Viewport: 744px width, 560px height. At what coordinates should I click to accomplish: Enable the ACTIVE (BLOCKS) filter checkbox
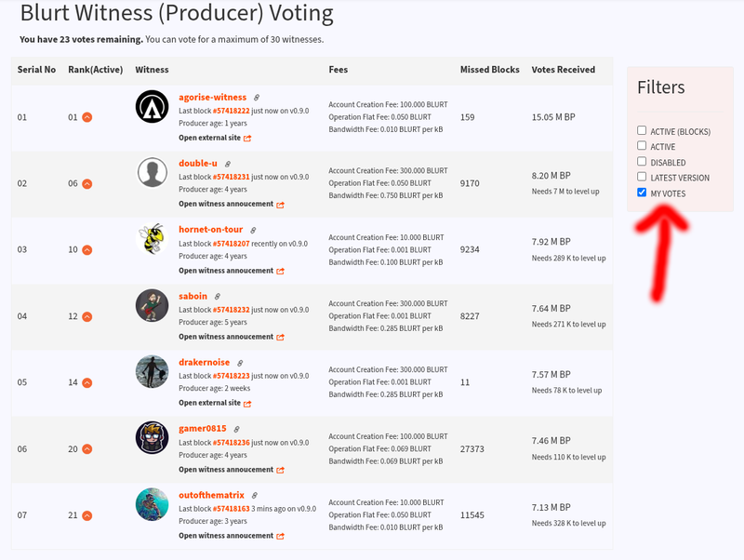click(642, 131)
